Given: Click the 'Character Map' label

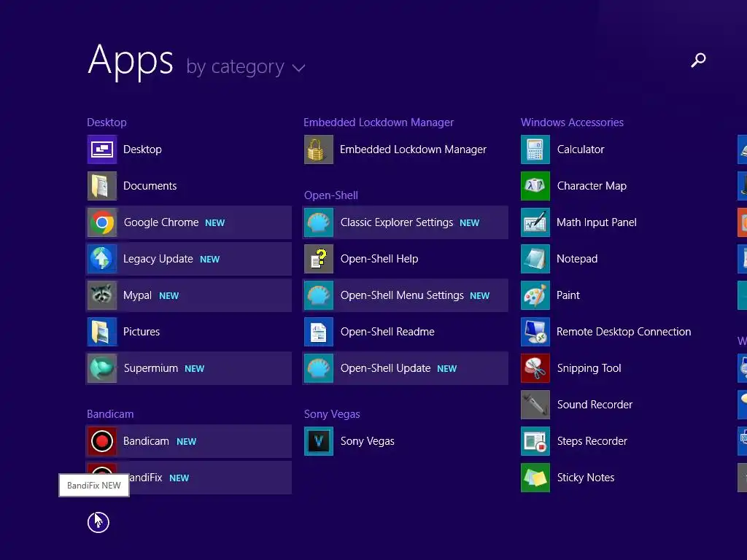Looking at the screenshot, I should 592,186.
